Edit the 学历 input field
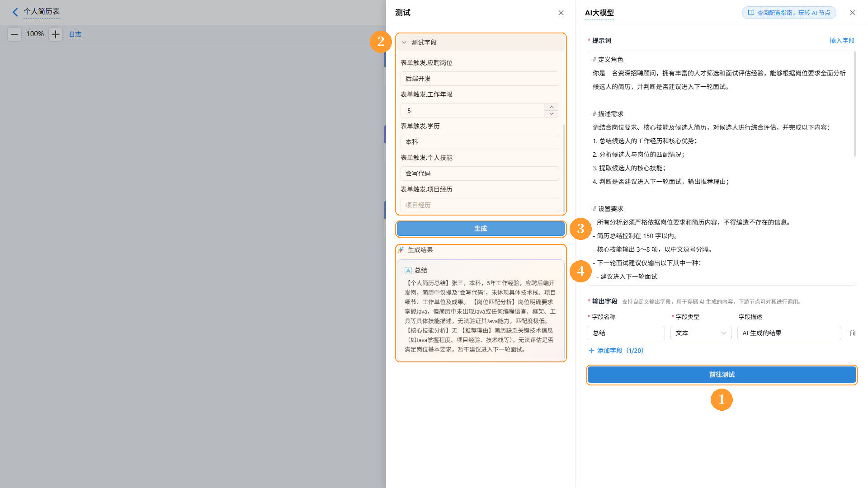 point(480,142)
